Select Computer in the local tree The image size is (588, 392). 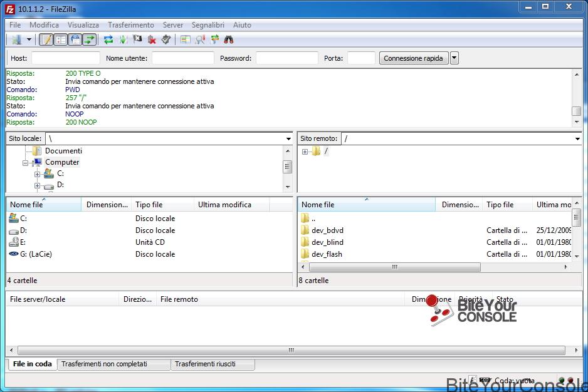(62, 162)
